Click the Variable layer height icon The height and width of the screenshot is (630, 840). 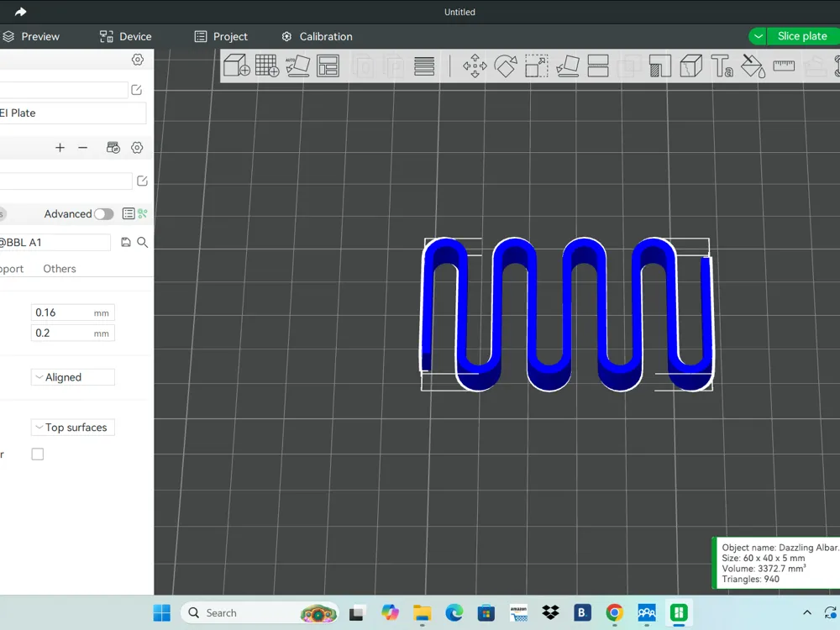[423, 66]
